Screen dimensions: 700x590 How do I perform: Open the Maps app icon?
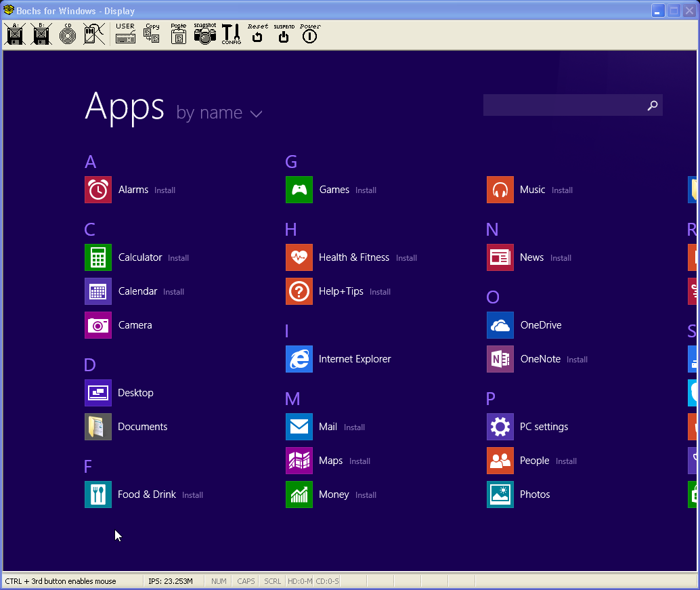click(299, 461)
